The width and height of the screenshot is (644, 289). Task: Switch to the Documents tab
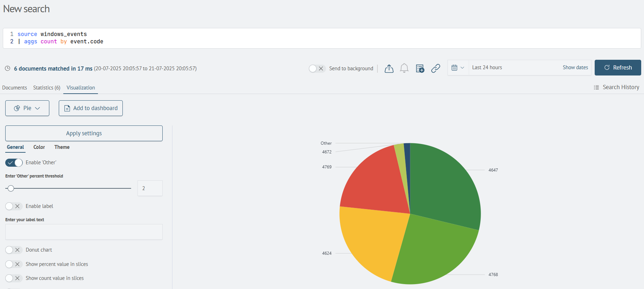pyautogui.click(x=14, y=88)
